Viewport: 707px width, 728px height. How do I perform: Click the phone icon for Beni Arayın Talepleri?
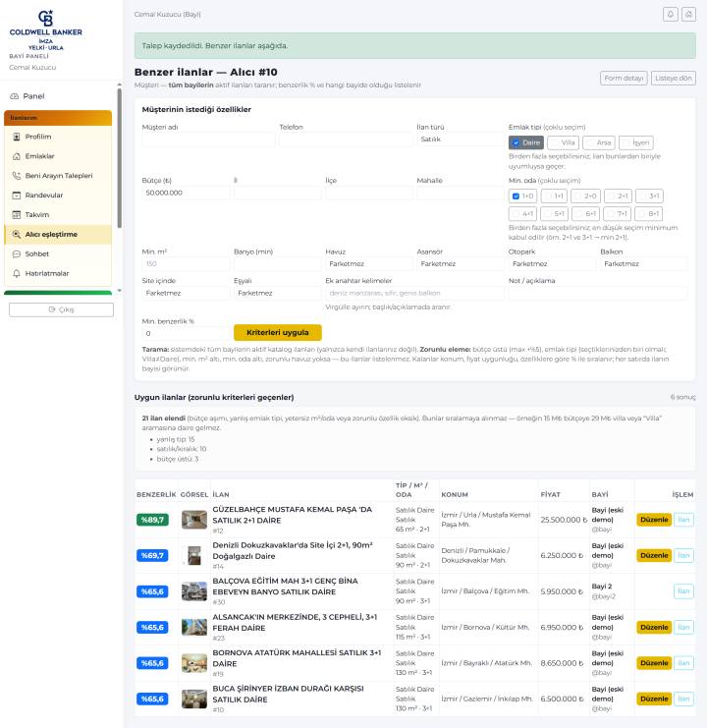click(17, 176)
